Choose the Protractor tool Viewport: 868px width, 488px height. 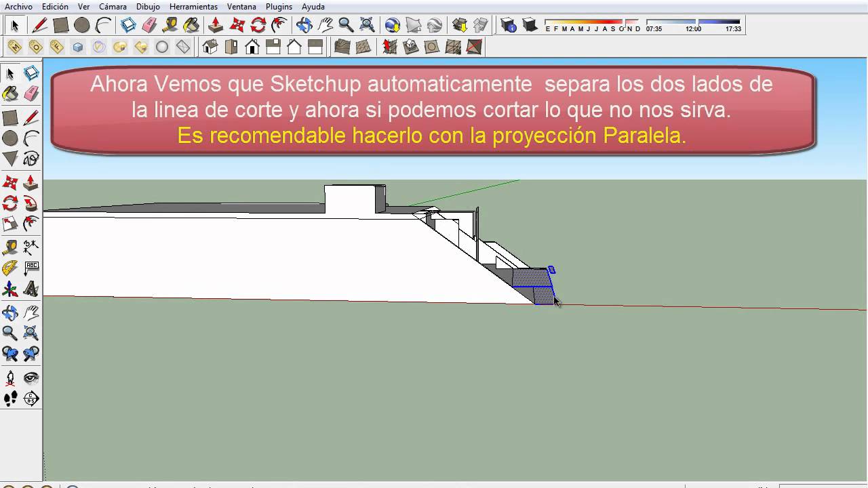tap(10, 268)
